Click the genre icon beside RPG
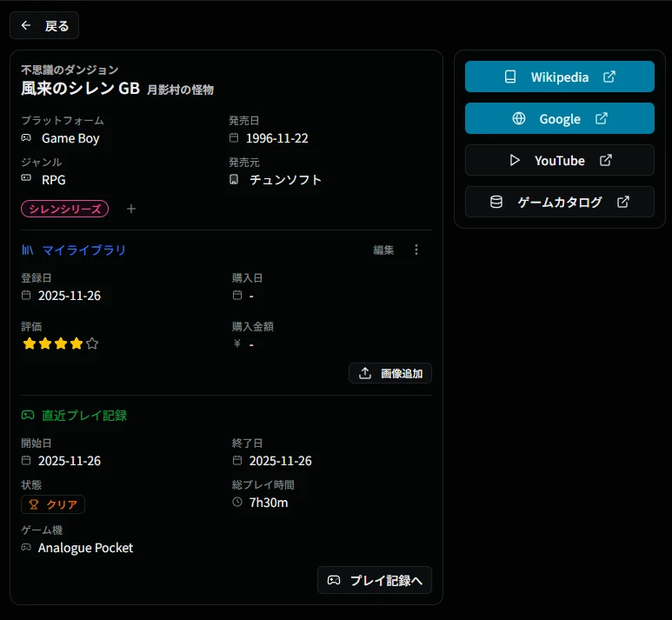 (26, 177)
